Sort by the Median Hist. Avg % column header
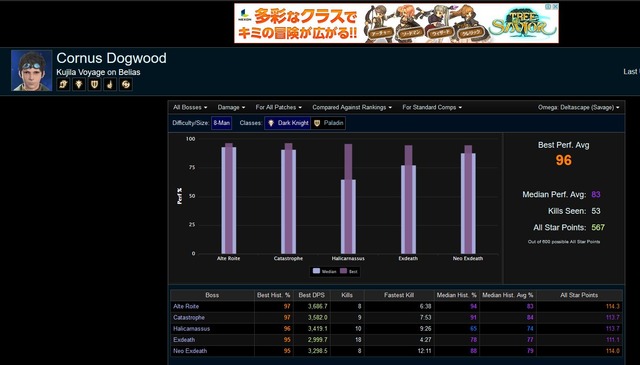The width and height of the screenshot is (640, 365). (508, 295)
